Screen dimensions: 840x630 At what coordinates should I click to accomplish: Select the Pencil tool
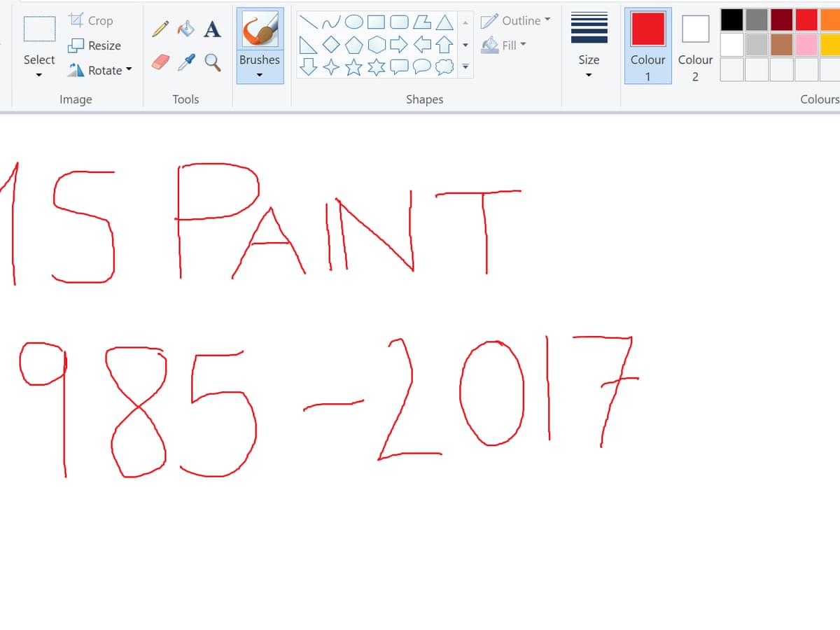pyautogui.click(x=160, y=29)
